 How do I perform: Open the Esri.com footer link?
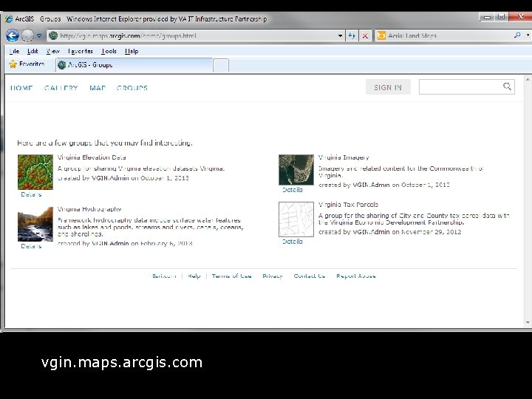click(164, 276)
